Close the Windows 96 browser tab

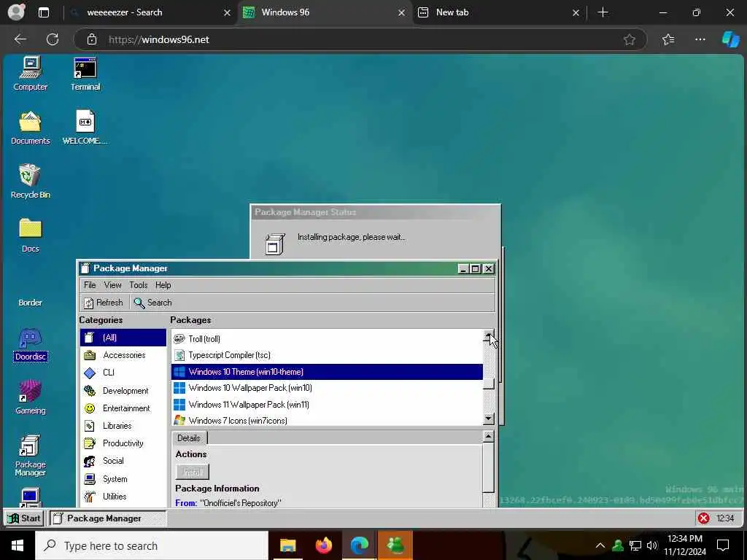(402, 13)
